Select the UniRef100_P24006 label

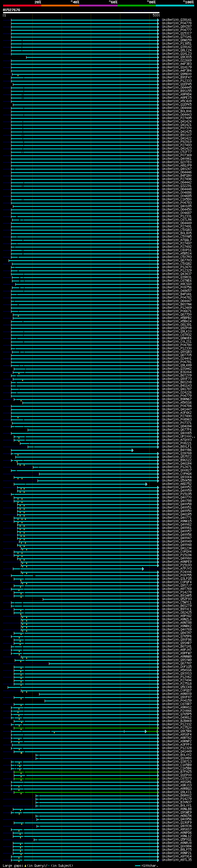[x=177, y=572]
